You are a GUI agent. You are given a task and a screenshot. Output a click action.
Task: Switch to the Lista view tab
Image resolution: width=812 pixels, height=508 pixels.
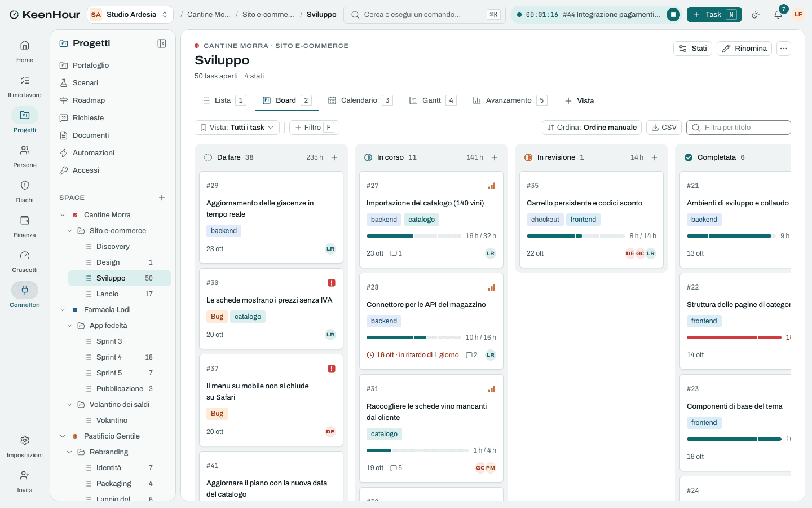[x=224, y=100]
